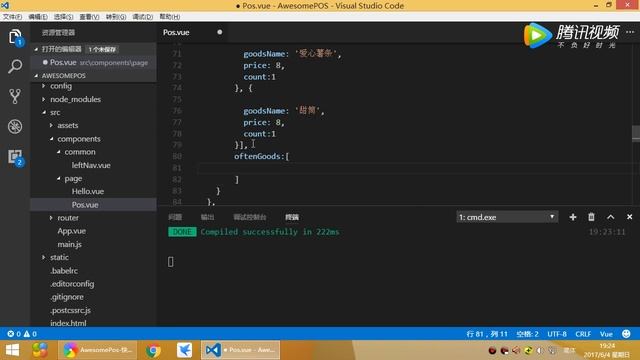Collapse the components folder

51,139
